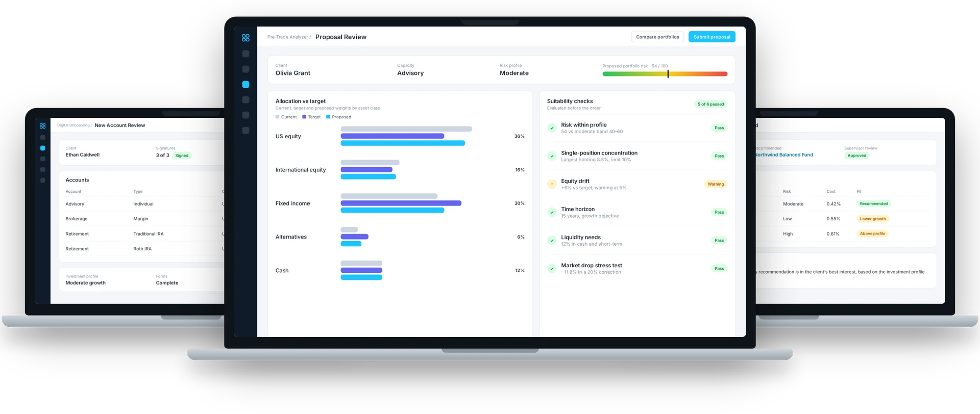Click the proposed portfolio risk marker
980x414 pixels.
click(668, 74)
